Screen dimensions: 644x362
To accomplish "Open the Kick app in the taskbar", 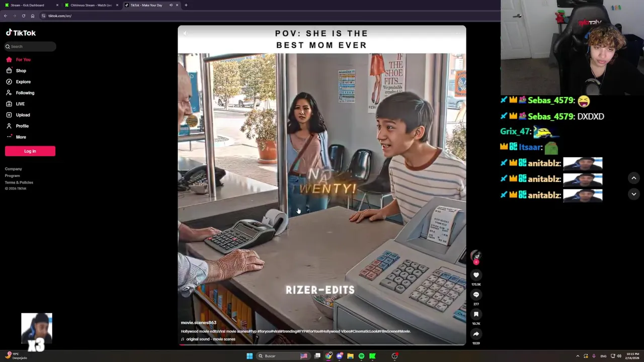I will pyautogui.click(x=372, y=356).
